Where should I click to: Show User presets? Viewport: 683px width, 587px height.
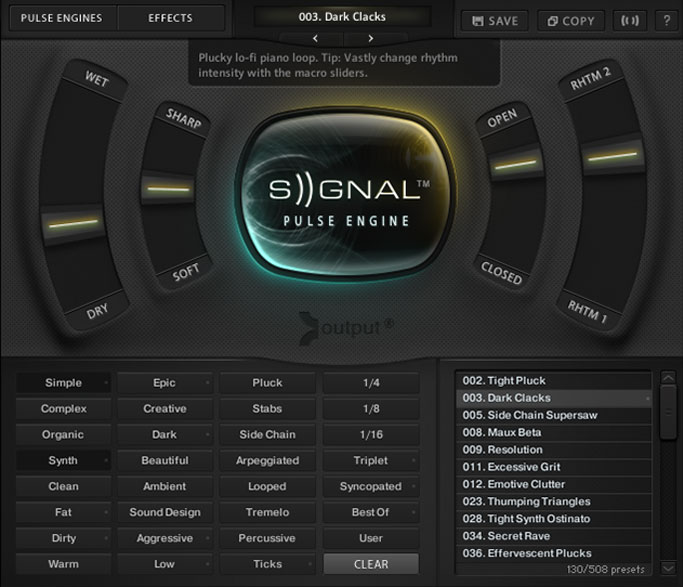pyautogui.click(x=371, y=538)
